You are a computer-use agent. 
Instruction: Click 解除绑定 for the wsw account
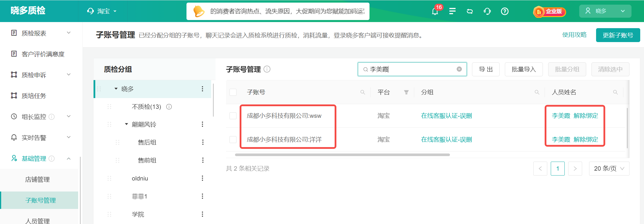coord(586,116)
